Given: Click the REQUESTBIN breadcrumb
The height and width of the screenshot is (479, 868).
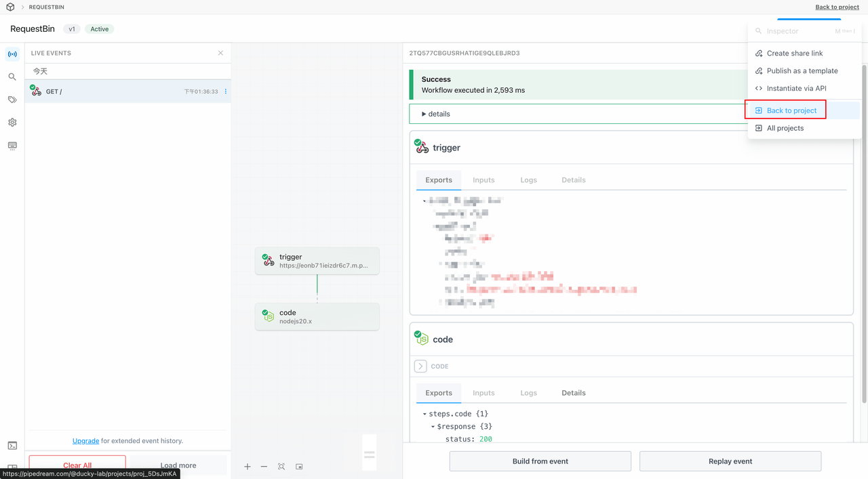Looking at the screenshot, I should pyautogui.click(x=47, y=7).
